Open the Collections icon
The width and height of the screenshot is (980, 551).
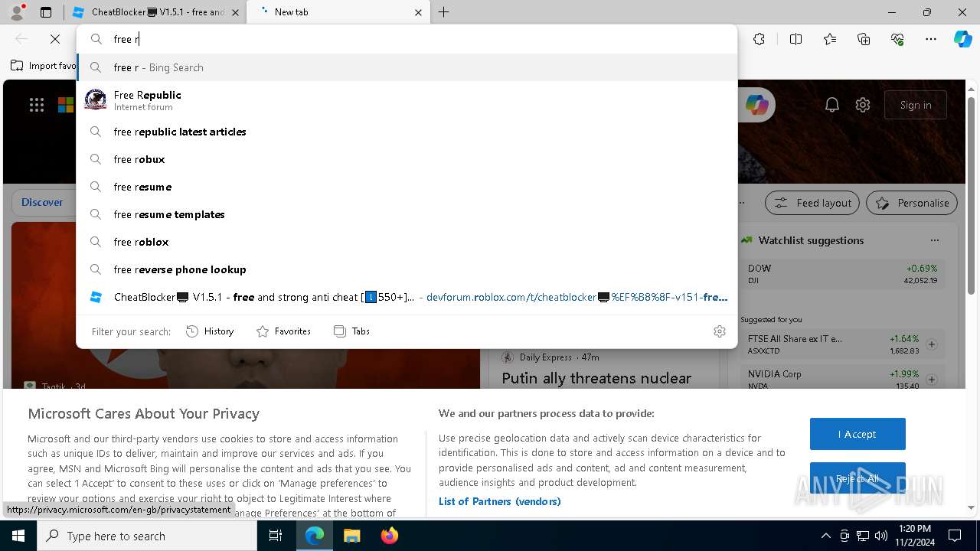(864, 39)
